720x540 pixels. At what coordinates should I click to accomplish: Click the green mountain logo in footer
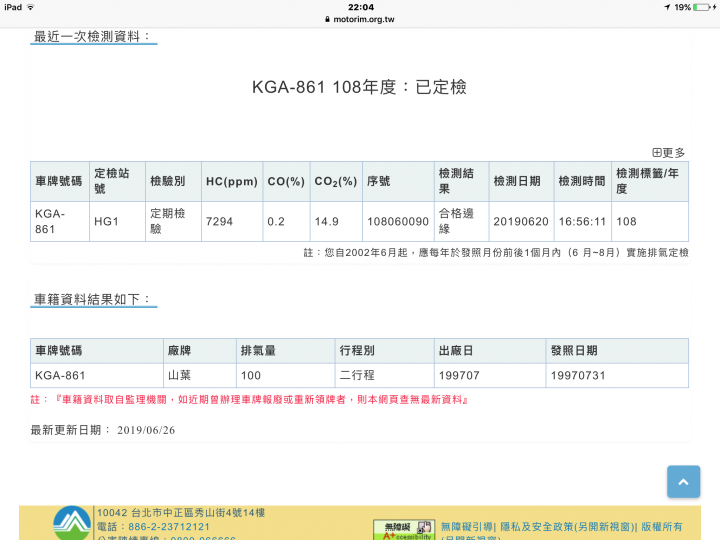pos(72,523)
